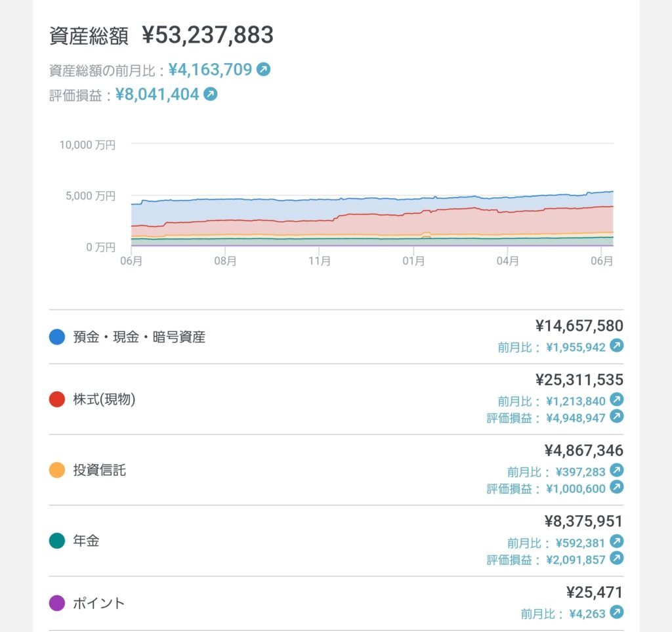Select the ポイント category row label
Screen dimensions: 672x632
(98, 603)
